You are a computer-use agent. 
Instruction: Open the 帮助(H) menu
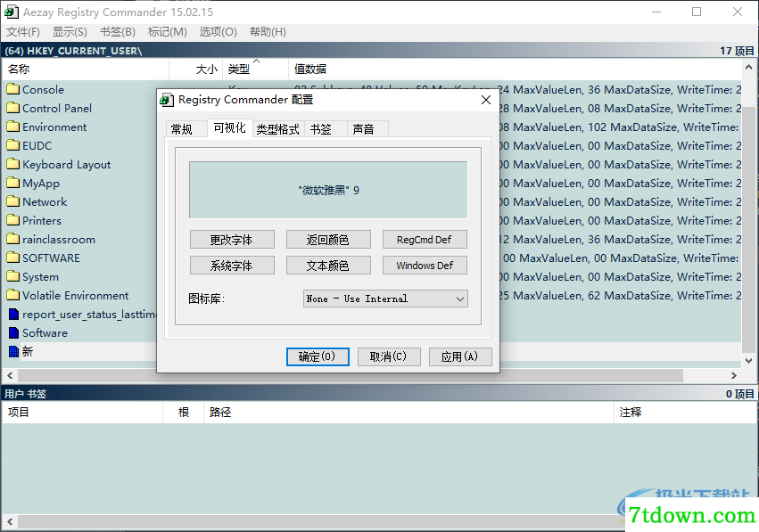click(268, 32)
